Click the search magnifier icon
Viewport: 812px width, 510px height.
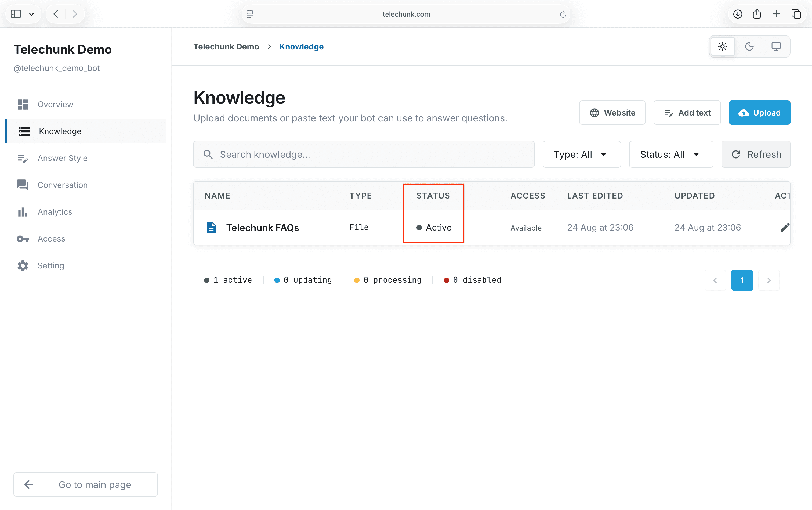coord(208,154)
